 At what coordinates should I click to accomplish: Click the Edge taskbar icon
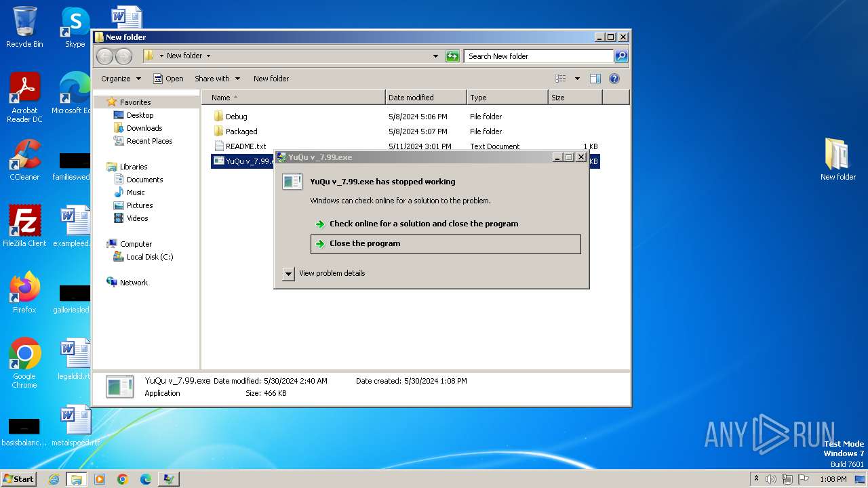point(146,479)
